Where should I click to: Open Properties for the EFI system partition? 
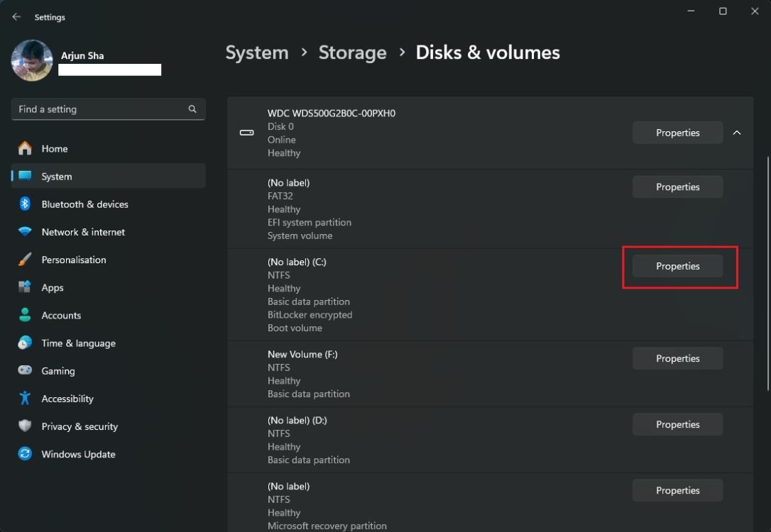[x=677, y=187]
